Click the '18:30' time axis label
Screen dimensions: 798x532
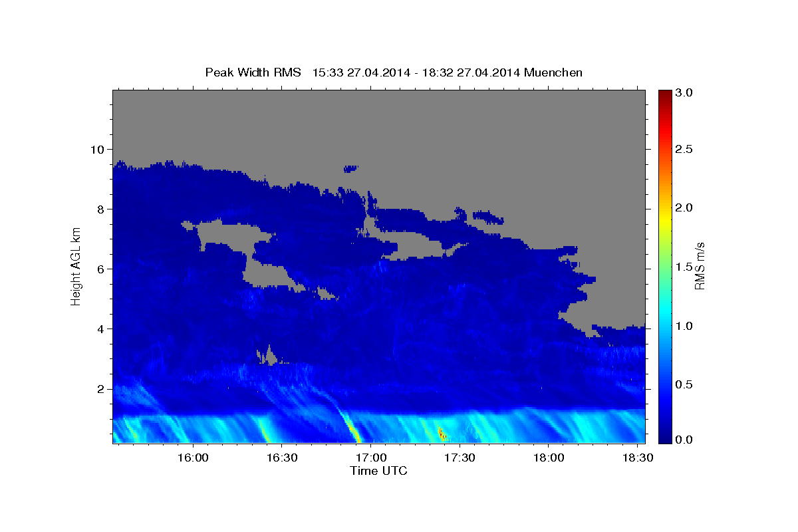click(x=637, y=458)
